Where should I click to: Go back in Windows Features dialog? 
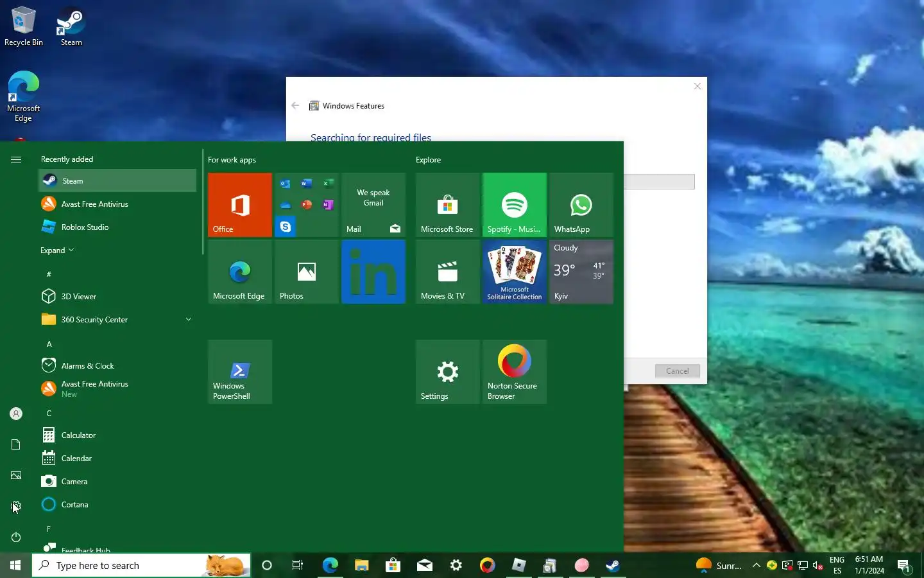tap(295, 105)
